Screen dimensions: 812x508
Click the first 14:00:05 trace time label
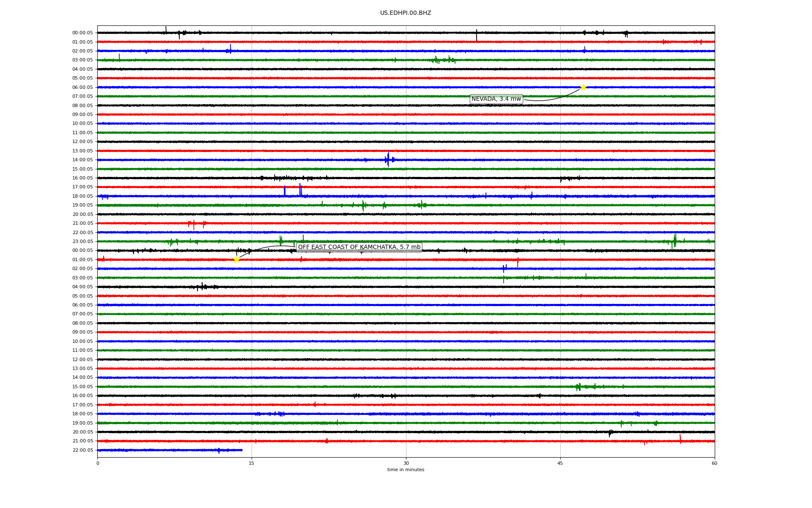[82, 160]
